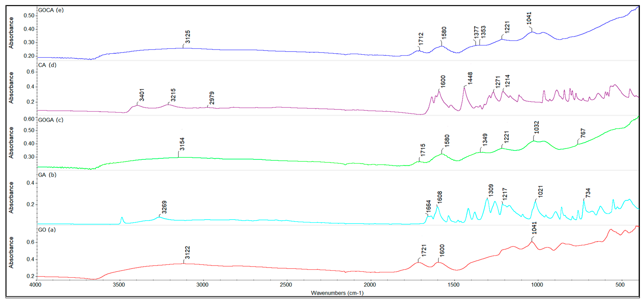Click the CA (d) spectrum title
This screenshot has width=644, height=302.
(47, 65)
